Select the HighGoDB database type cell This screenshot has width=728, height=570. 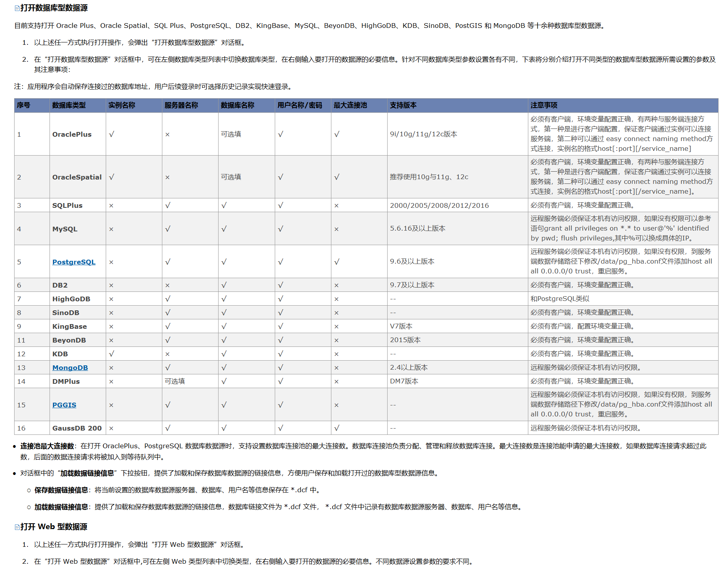click(78, 299)
